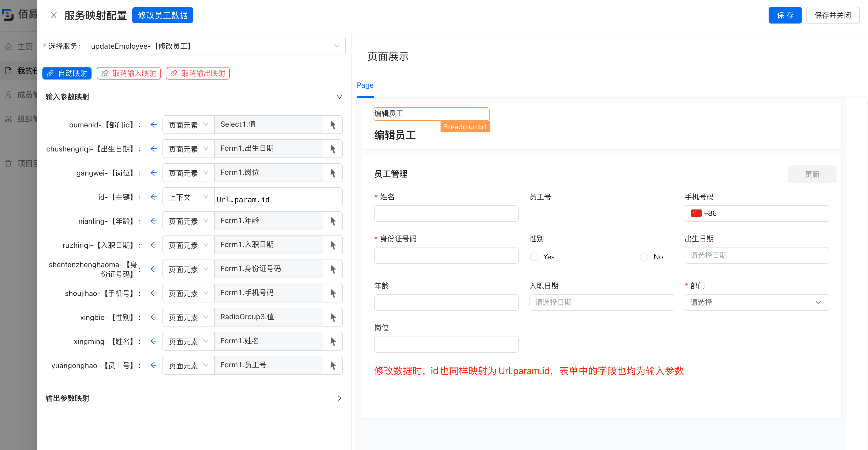Click the 出生日期 date picker field
Image resolution: width=868 pixels, height=450 pixels.
point(757,255)
